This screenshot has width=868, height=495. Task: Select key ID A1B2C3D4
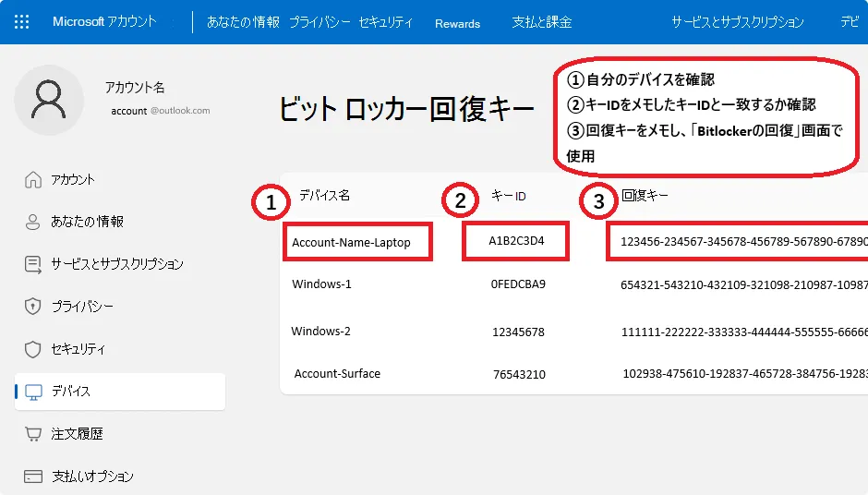(x=516, y=241)
